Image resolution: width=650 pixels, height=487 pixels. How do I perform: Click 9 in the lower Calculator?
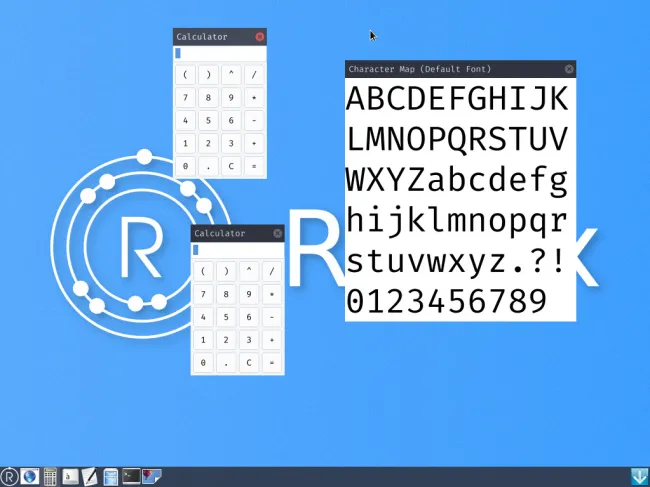tap(249, 294)
